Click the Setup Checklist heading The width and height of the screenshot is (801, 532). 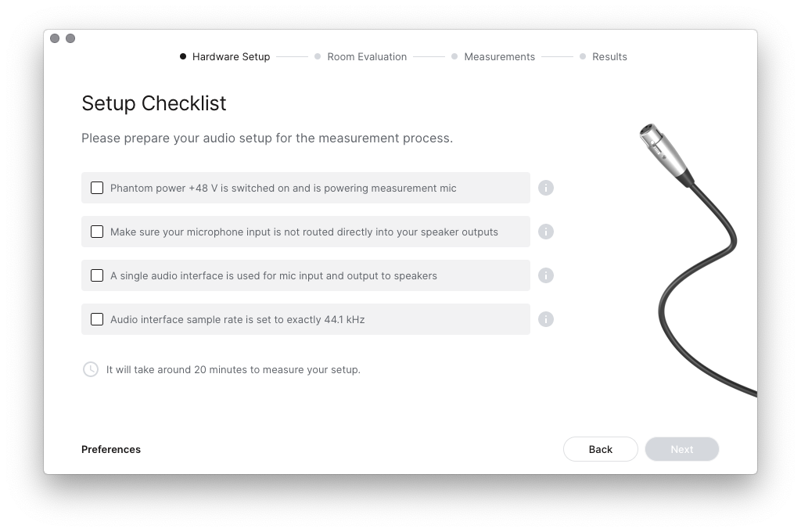tap(154, 103)
